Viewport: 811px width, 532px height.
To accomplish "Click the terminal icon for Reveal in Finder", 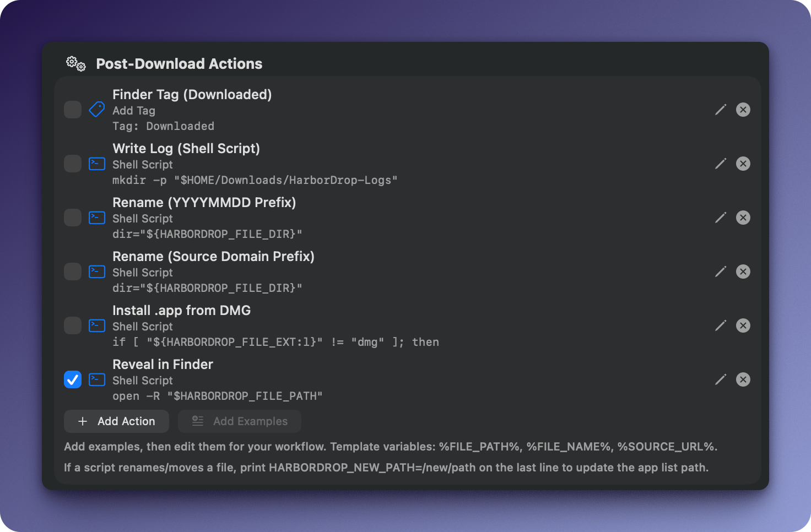I will point(97,379).
